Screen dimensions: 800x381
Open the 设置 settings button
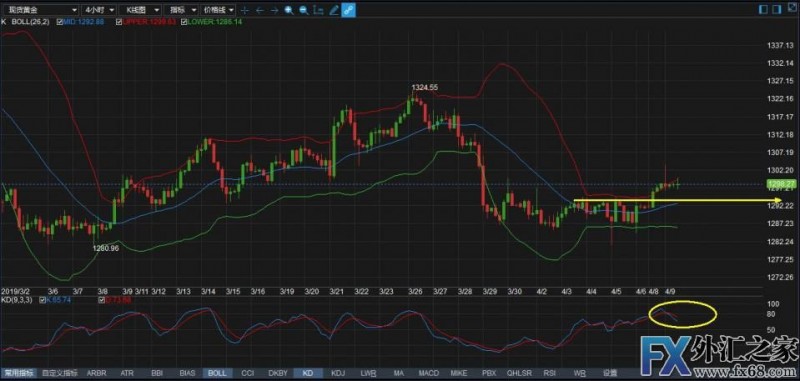click(610, 373)
